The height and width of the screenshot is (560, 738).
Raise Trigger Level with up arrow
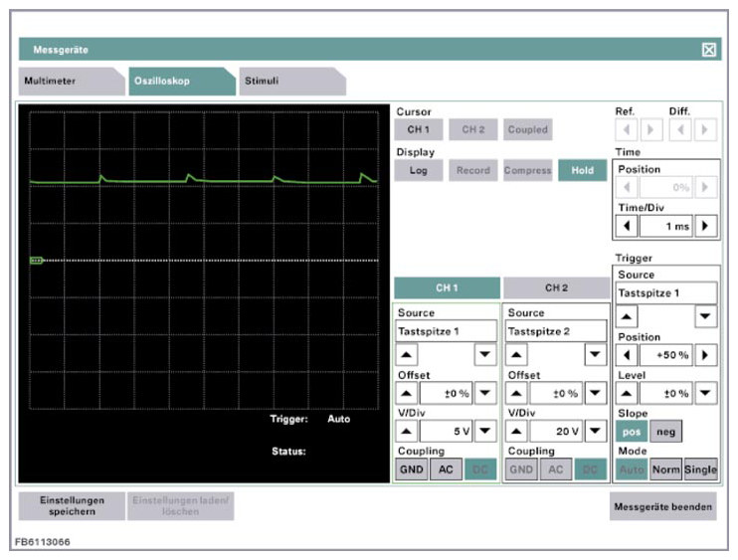627,393
